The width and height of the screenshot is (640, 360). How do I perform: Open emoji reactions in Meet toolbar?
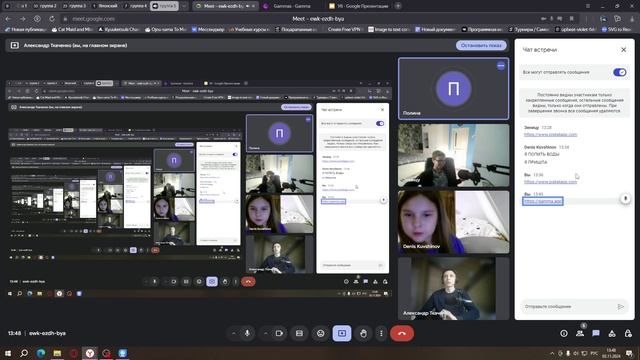pos(320,333)
